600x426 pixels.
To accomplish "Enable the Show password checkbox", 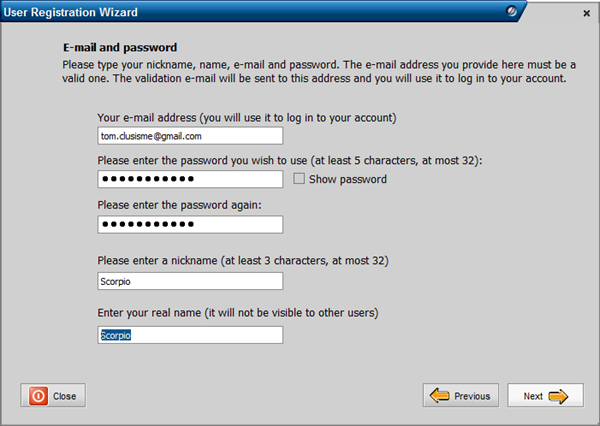I will [299, 179].
